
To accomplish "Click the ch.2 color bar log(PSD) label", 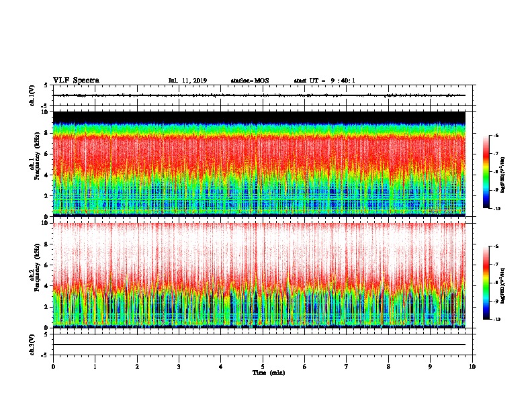I will (503, 286).
